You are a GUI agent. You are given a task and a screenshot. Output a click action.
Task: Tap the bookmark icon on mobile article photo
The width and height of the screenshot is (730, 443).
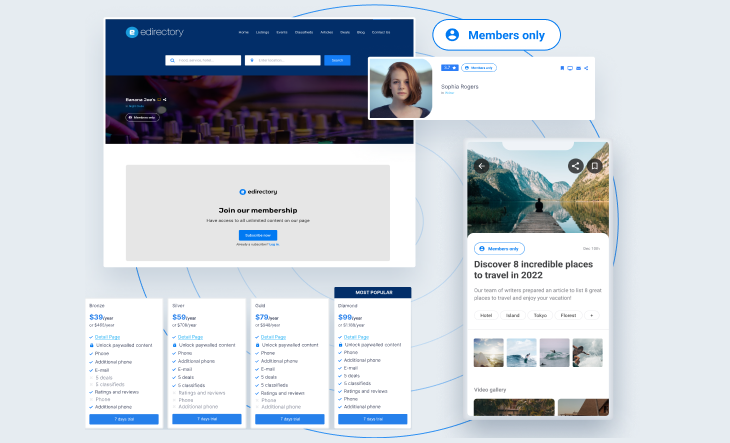(x=595, y=166)
